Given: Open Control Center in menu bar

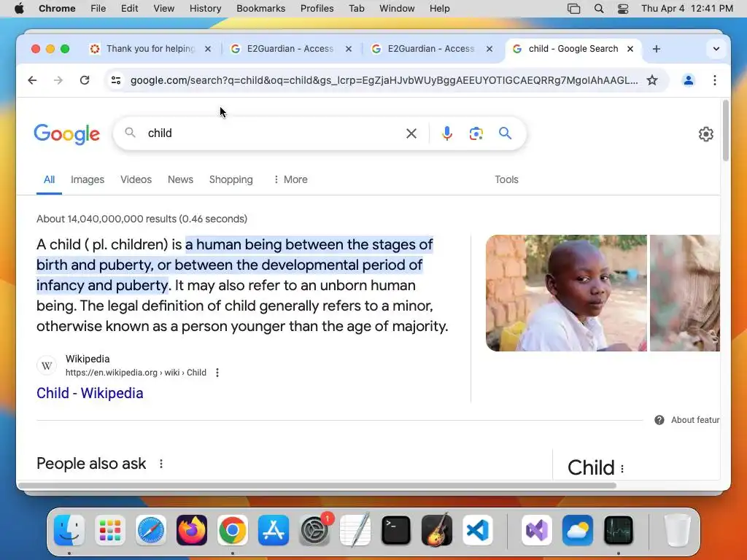Looking at the screenshot, I should (x=623, y=9).
